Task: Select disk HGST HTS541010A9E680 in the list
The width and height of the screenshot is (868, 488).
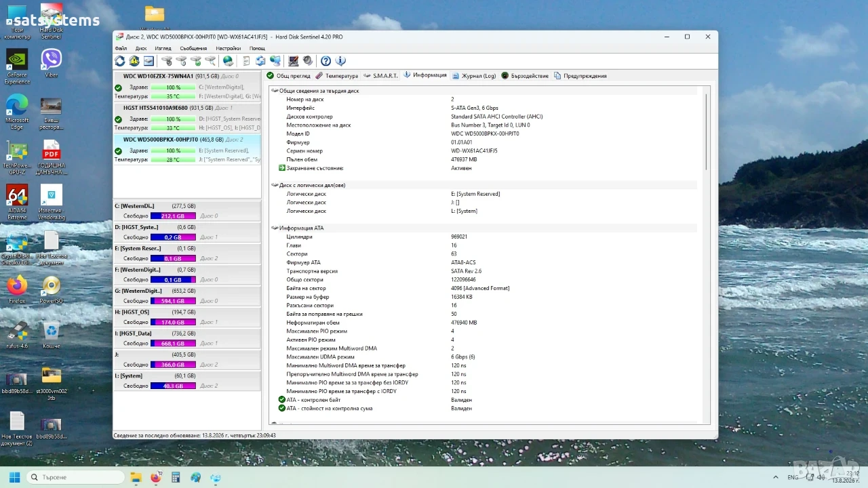Action: coord(186,118)
